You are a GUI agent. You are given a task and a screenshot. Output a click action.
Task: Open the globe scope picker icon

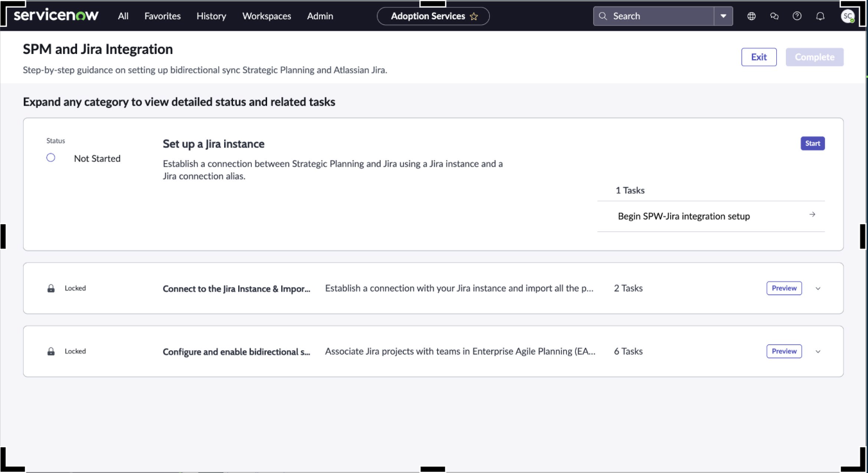(x=751, y=16)
